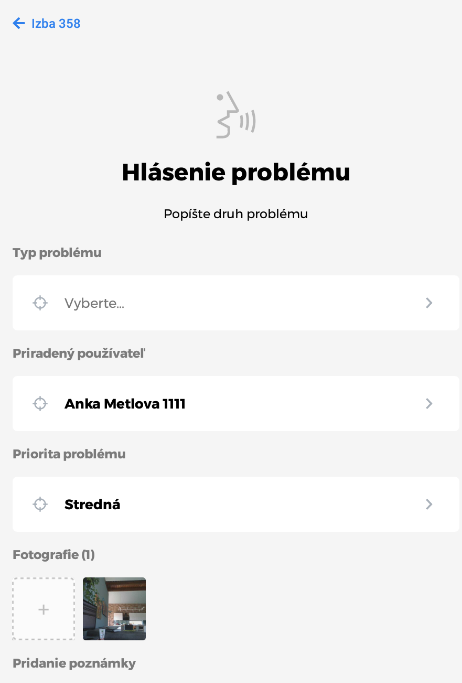Click crosshair icon in Typ problému field
The image size is (462, 683).
pos(40,303)
